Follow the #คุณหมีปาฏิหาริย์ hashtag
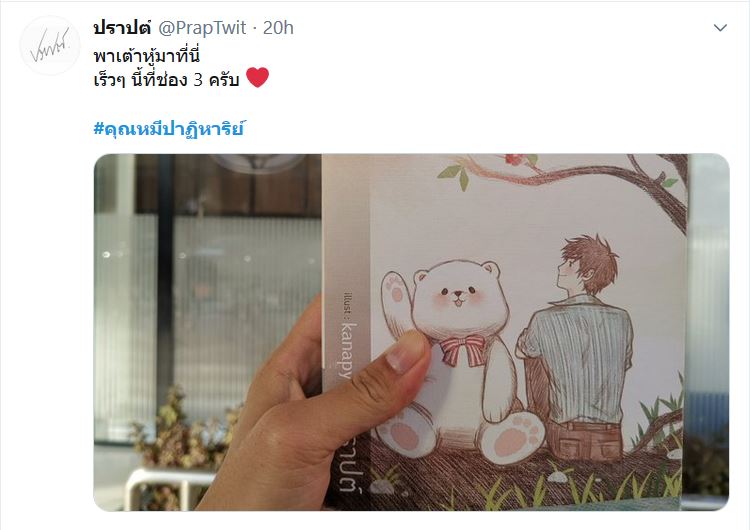Screen dimensions: 750x530 169,129
